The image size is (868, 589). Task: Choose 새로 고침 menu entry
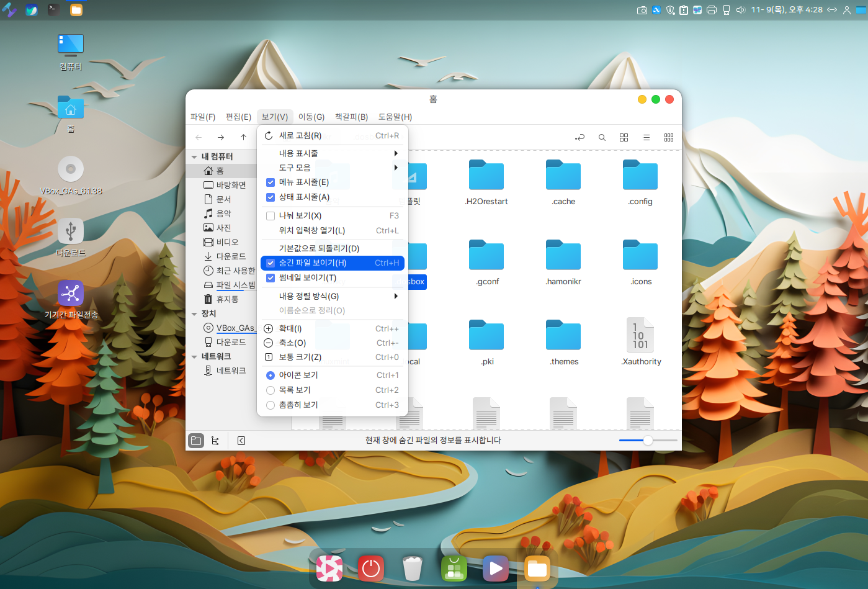pos(300,136)
